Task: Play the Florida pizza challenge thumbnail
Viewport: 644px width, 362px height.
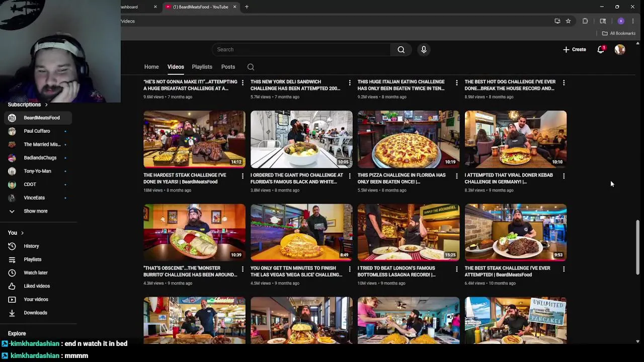Action: pos(409,139)
